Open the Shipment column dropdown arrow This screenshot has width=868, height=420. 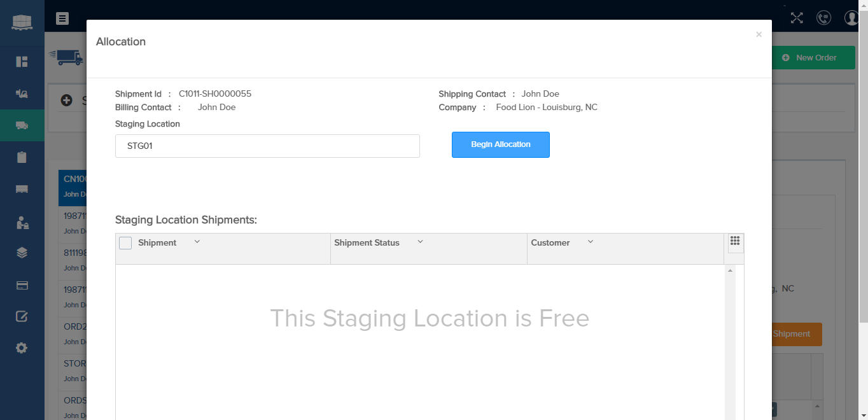coord(197,242)
